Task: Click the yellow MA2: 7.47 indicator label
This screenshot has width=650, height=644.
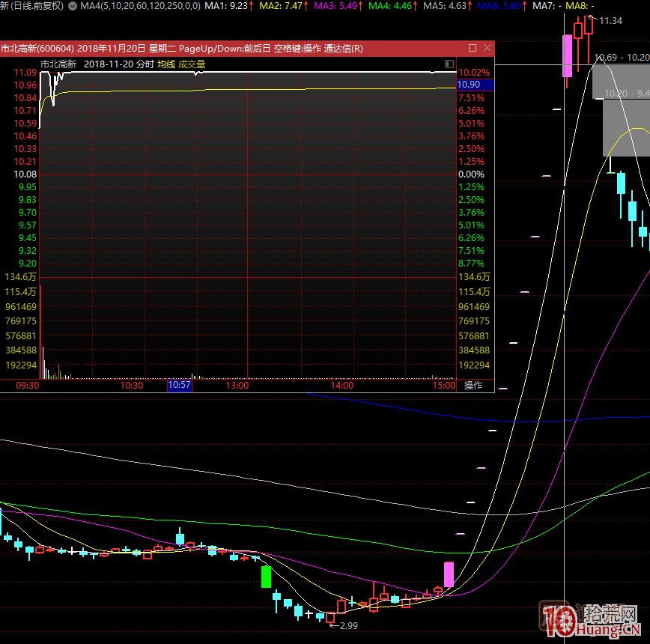Action: click(x=282, y=6)
